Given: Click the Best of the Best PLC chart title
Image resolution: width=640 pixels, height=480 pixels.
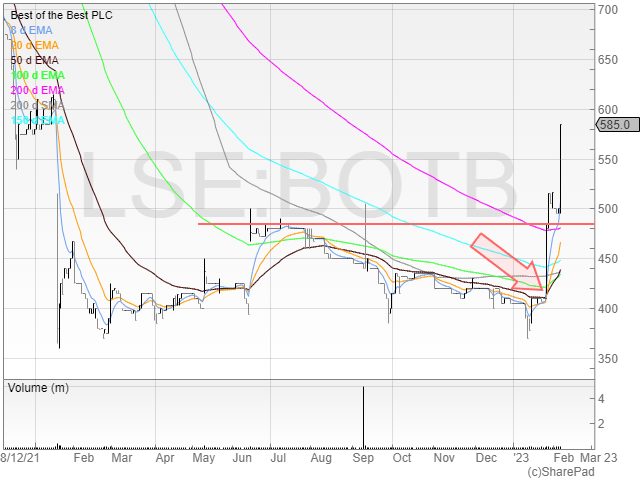Looking at the screenshot, I should point(61,16).
